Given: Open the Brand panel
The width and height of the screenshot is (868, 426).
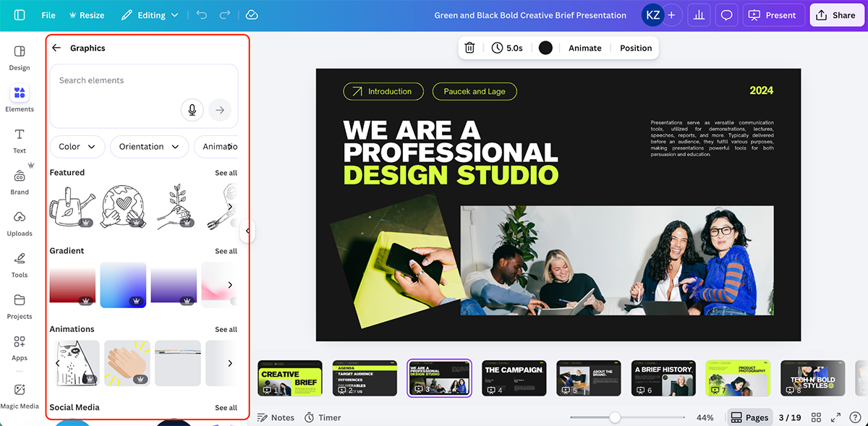Looking at the screenshot, I should 20,181.
